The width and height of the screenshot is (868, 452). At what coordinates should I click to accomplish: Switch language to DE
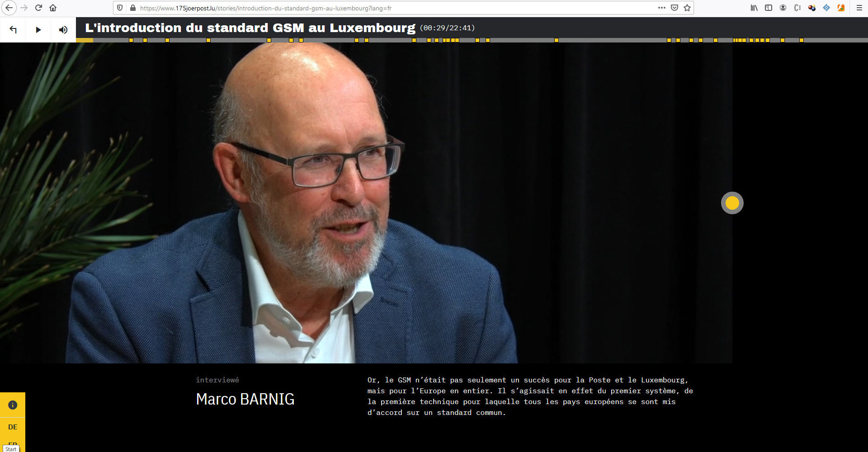tap(13, 427)
